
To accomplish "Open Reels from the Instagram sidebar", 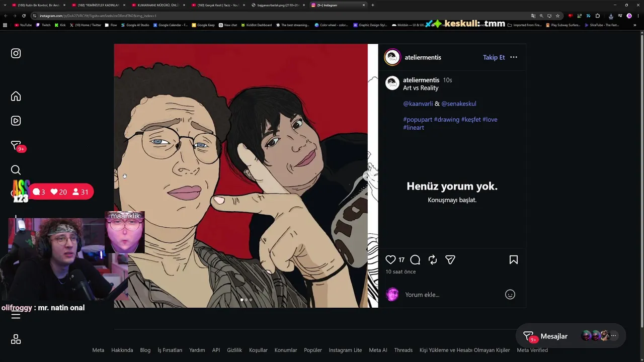I will coord(16,121).
